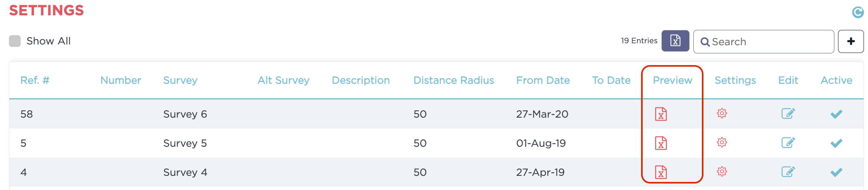Open preview file for Survey 6
The height and width of the screenshot is (190, 868).
(661, 114)
